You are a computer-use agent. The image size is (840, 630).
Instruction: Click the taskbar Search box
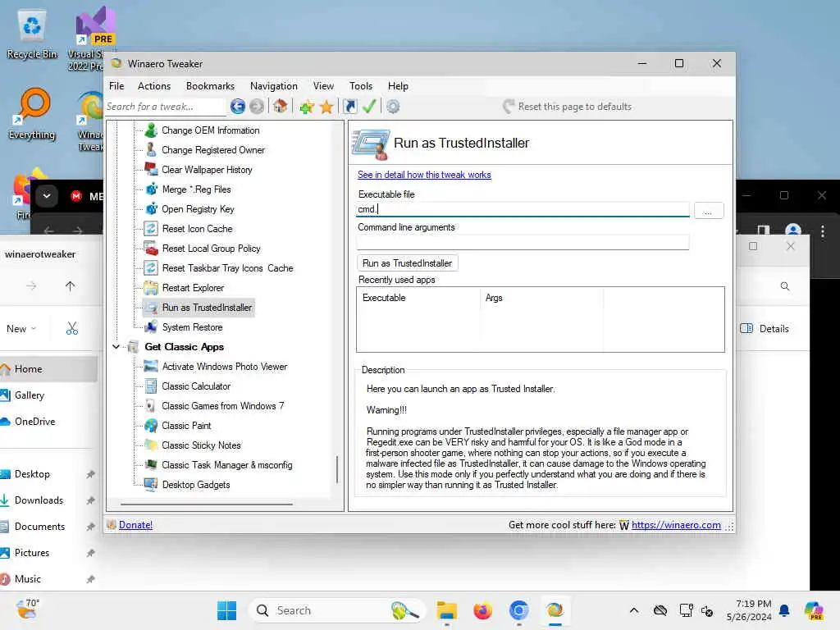coord(337,610)
